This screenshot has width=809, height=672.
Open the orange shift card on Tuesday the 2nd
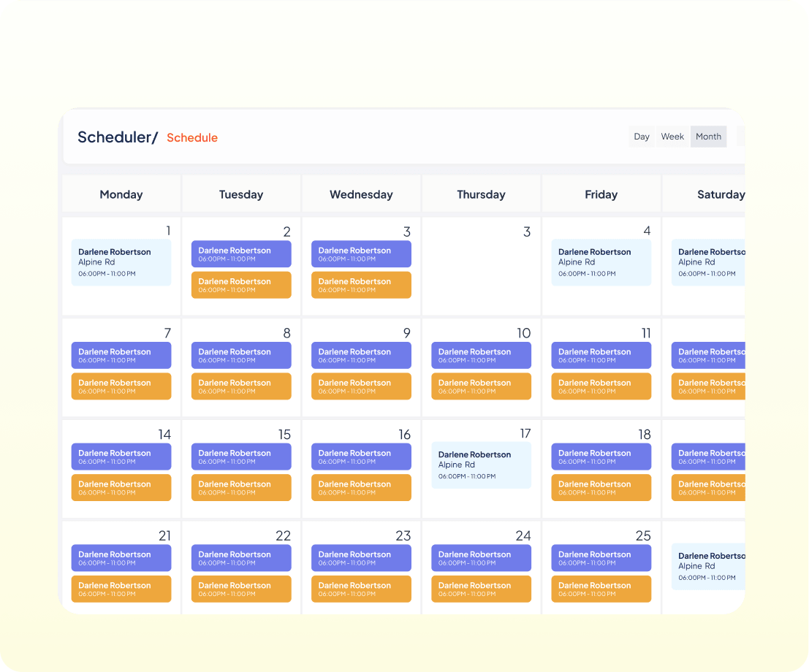click(241, 285)
